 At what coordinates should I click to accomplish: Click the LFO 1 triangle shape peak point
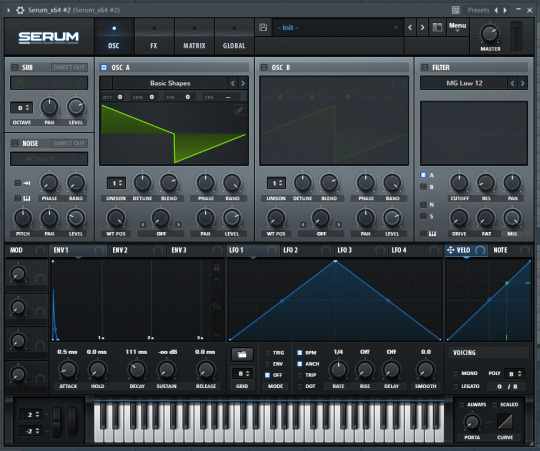click(335, 262)
